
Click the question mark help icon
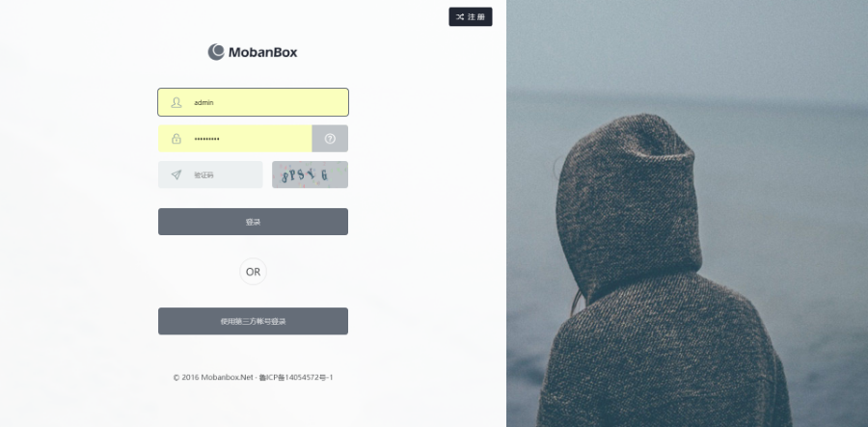(x=330, y=138)
